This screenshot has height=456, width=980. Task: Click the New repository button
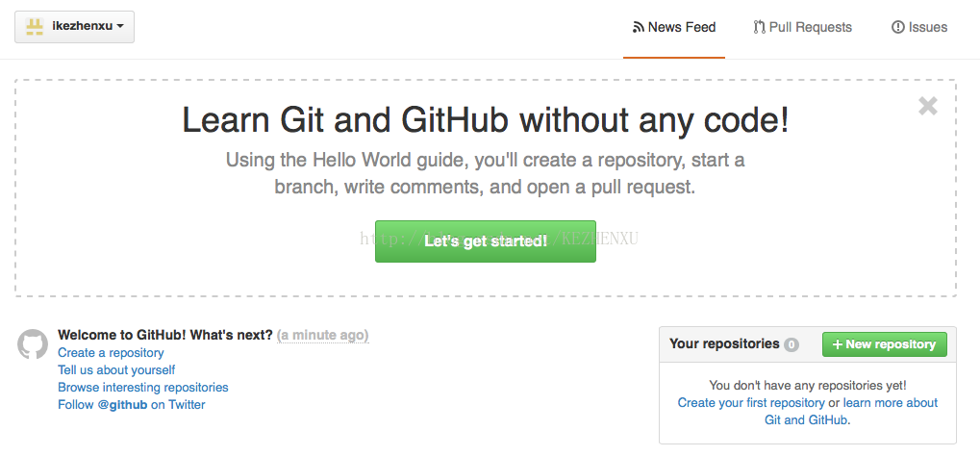coord(885,344)
